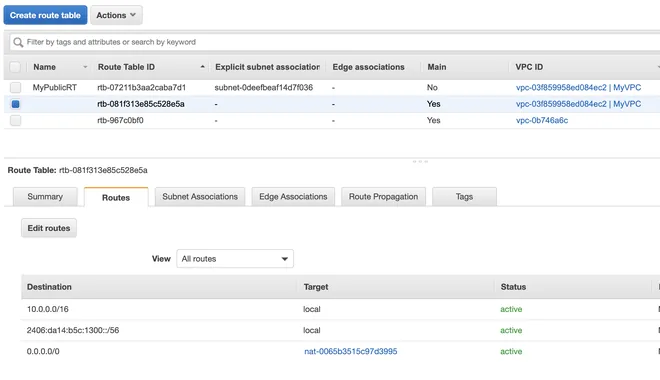Click the panel resize handle dots
The width and height of the screenshot is (660, 380).
420,162
